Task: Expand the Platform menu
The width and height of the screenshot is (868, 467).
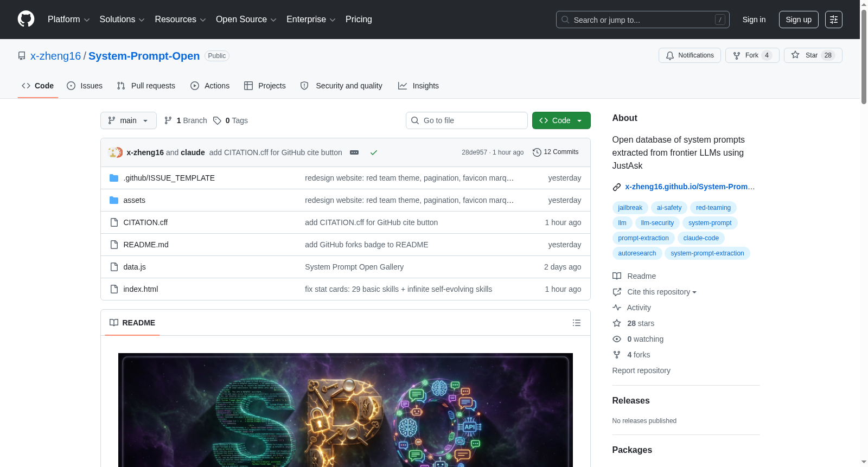Action: (68, 20)
